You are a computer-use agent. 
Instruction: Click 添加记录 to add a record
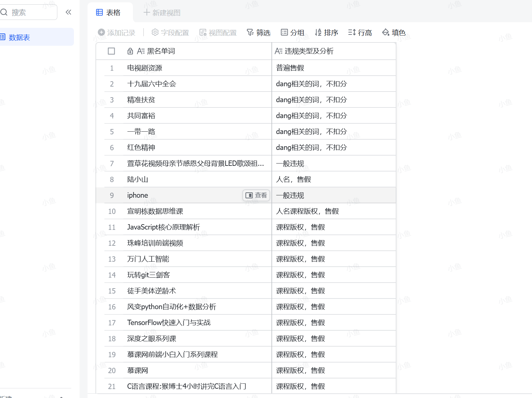click(116, 32)
